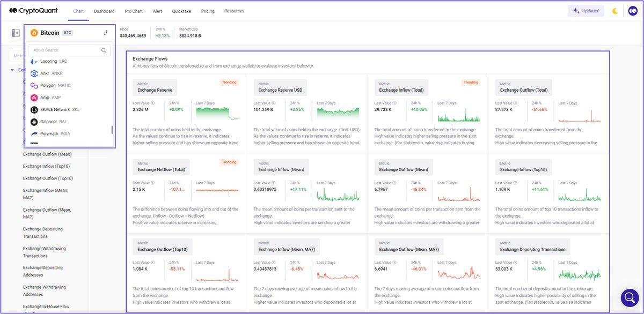Screen dimensions: 644x314
Task: Collapse the left sidebar panel icon
Action: tap(15, 33)
